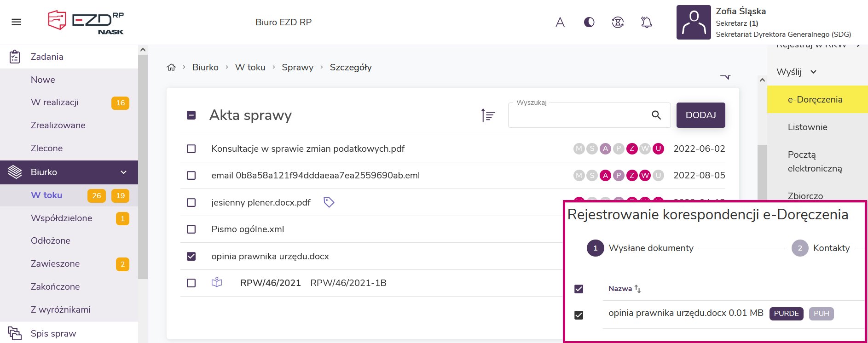The image size is (868, 343).
Task: Click into the Wyszukaj search field
Action: coord(578,115)
